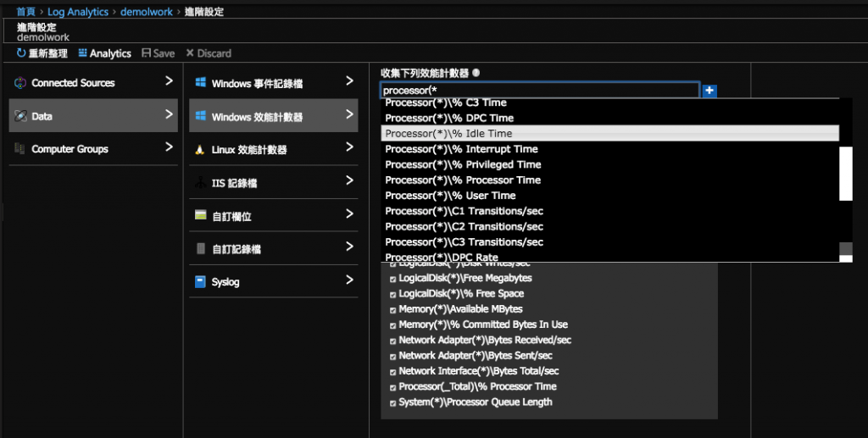Click the performance counter search field
Viewport: 868px width, 438px height.
540,90
